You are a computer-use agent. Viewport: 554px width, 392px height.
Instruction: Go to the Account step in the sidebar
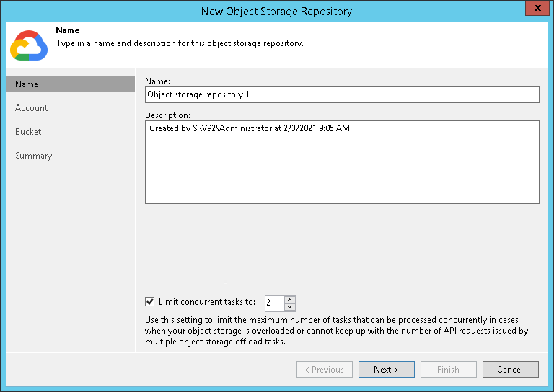(32, 108)
